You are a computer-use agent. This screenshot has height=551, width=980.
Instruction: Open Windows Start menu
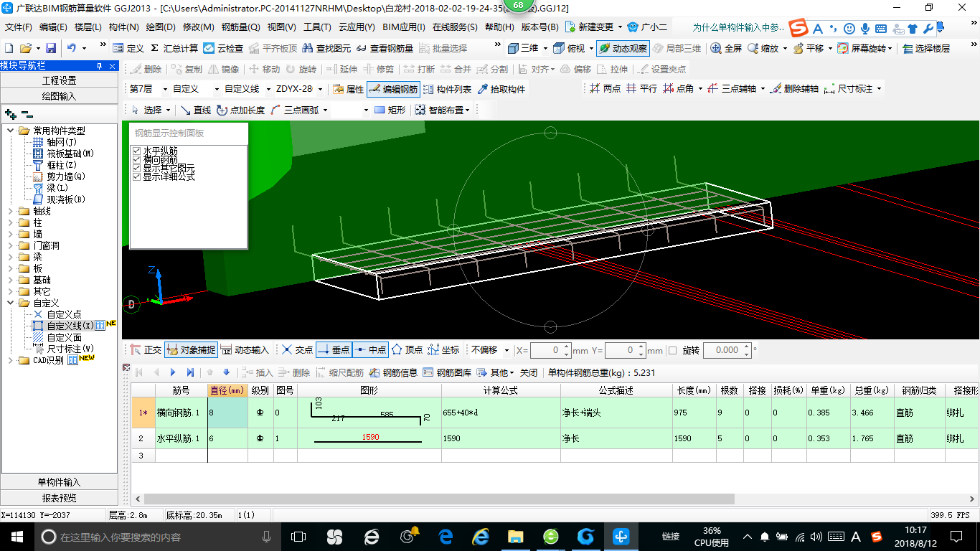[x=17, y=536]
